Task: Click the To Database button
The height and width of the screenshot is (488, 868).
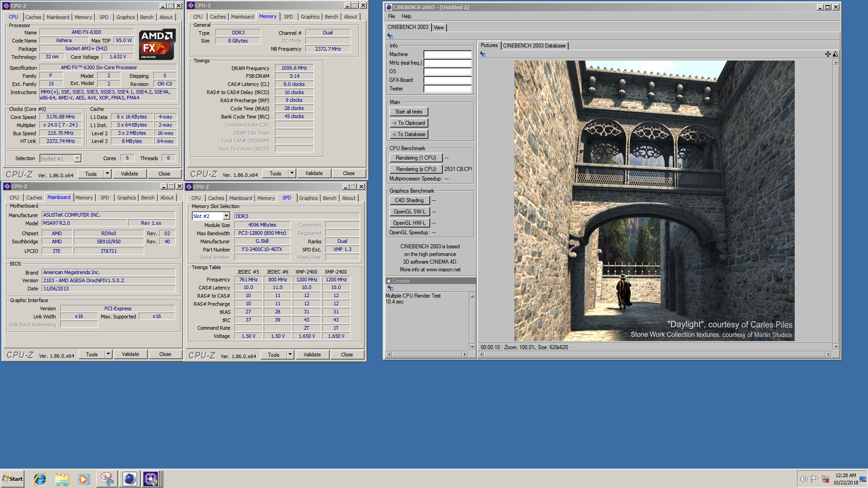Action: 408,134
